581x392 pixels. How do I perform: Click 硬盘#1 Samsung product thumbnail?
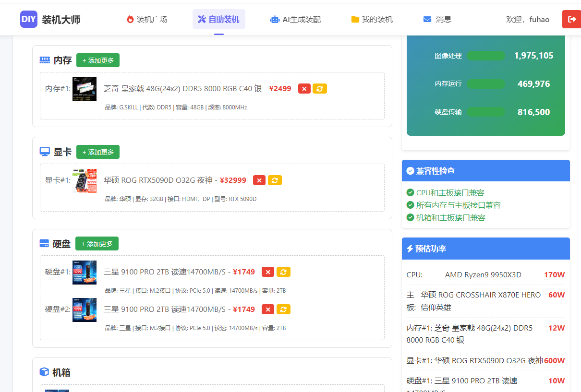tap(85, 273)
